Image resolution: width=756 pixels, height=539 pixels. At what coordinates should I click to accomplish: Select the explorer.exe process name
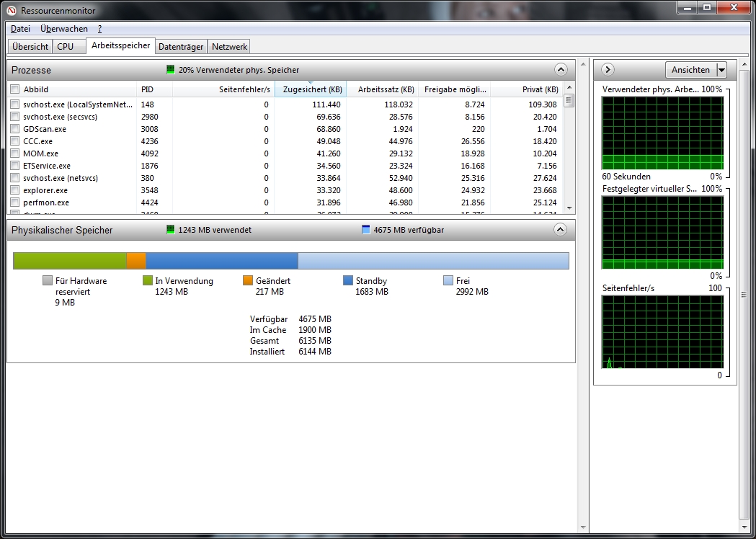pos(45,190)
